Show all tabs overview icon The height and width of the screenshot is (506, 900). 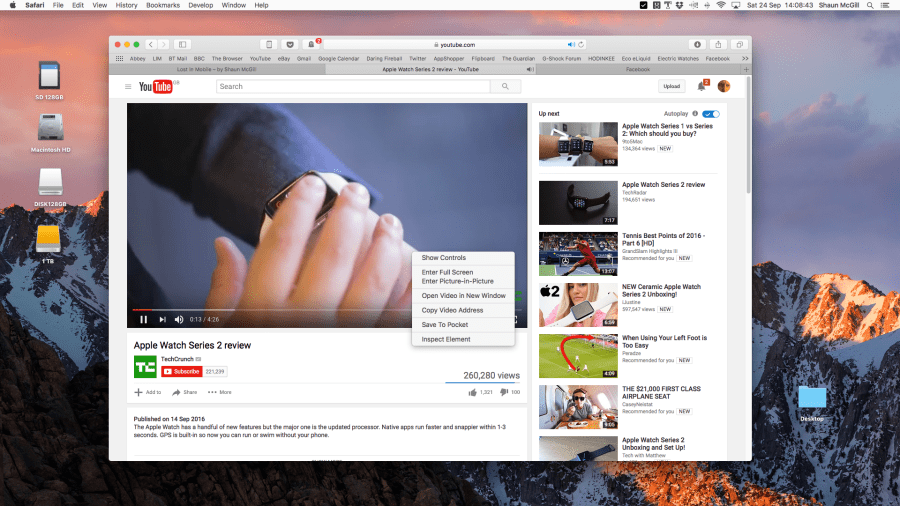pyautogui.click(x=739, y=45)
